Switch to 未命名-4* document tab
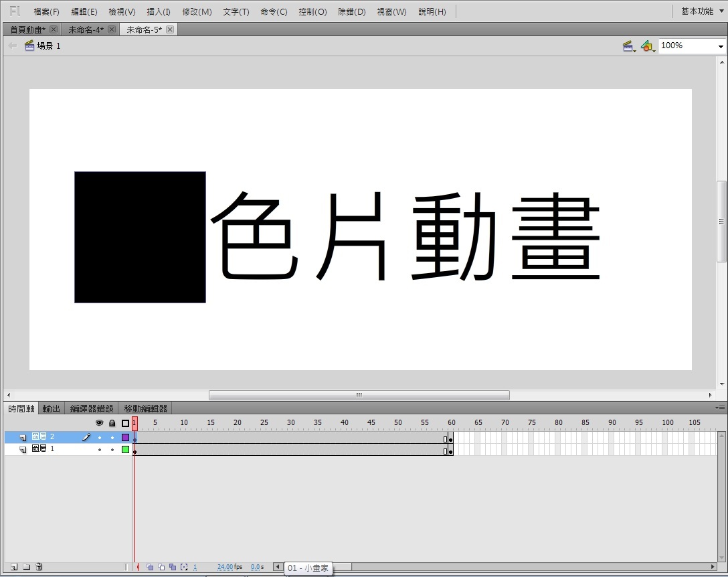Viewport: 728px width, 577px height. pyautogui.click(x=86, y=29)
